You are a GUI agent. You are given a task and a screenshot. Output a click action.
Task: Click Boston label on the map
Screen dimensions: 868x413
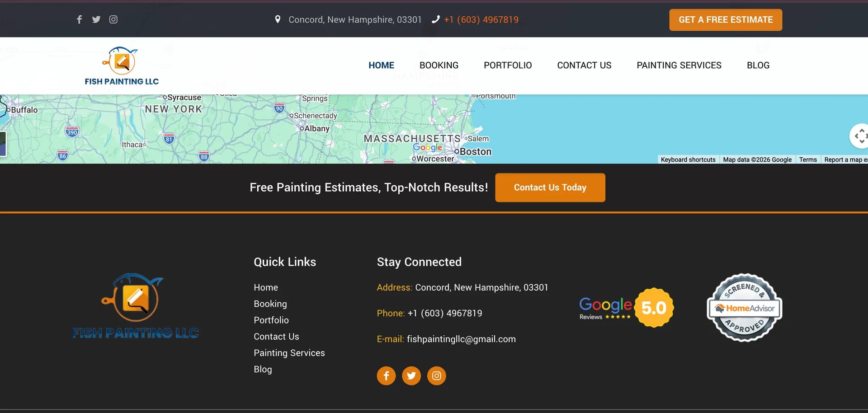[475, 152]
